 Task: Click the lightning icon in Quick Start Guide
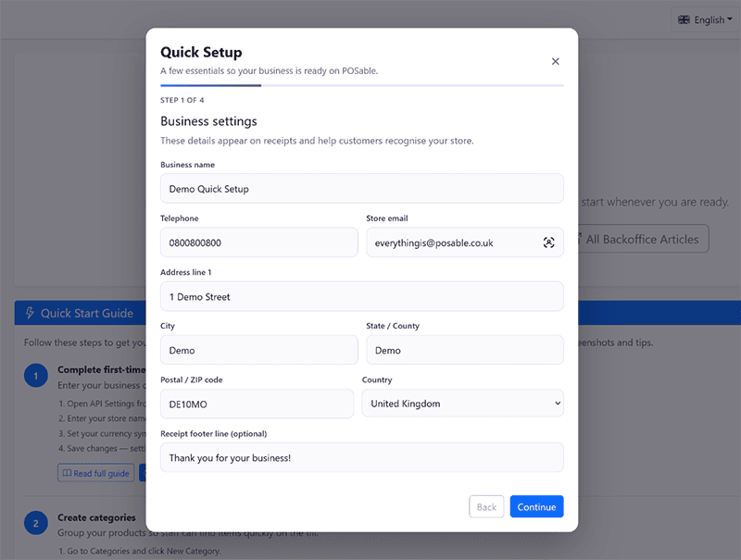(x=30, y=313)
